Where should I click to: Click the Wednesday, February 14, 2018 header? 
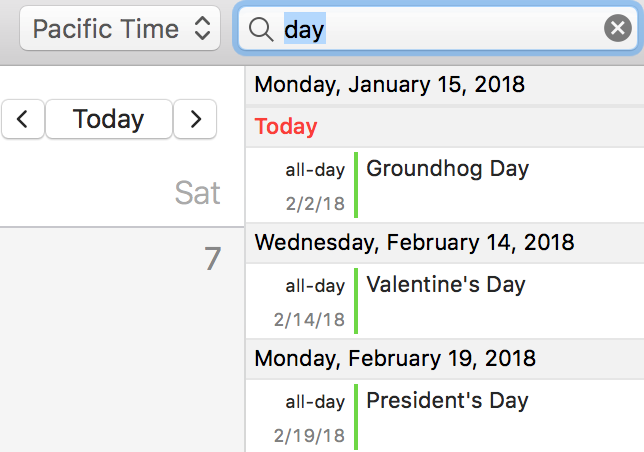pyautogui.click(x=414, y=242)
